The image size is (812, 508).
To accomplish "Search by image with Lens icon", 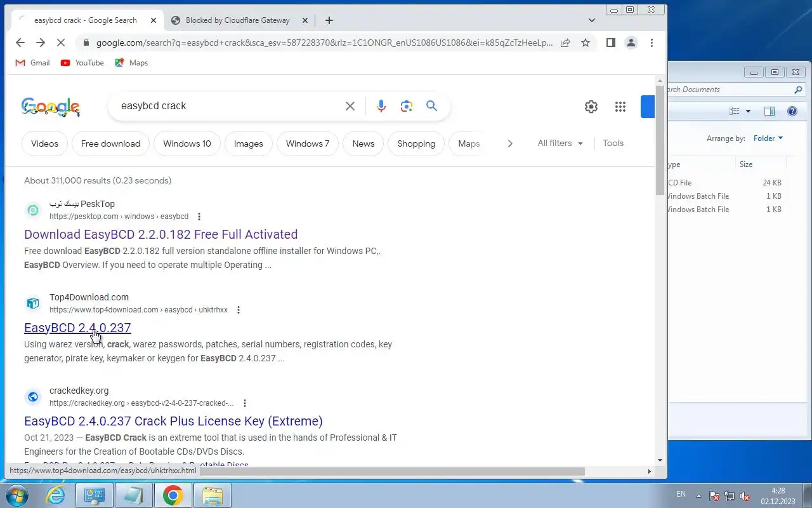I will pyautogui.click(x=407, y=106).
